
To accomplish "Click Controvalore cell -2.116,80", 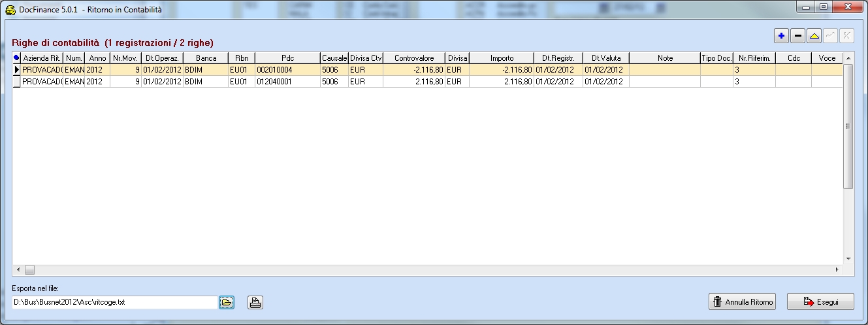I will (414, 69).
